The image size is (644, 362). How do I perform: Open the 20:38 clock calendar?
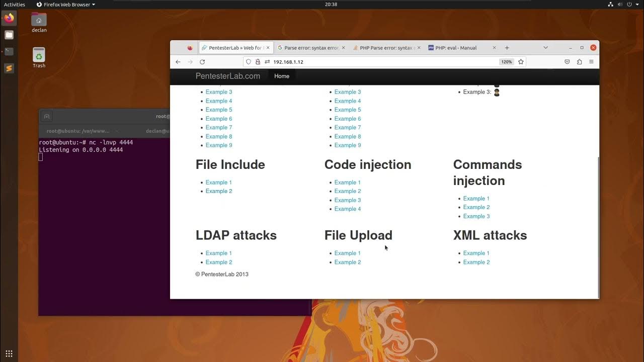click(331, 5)
